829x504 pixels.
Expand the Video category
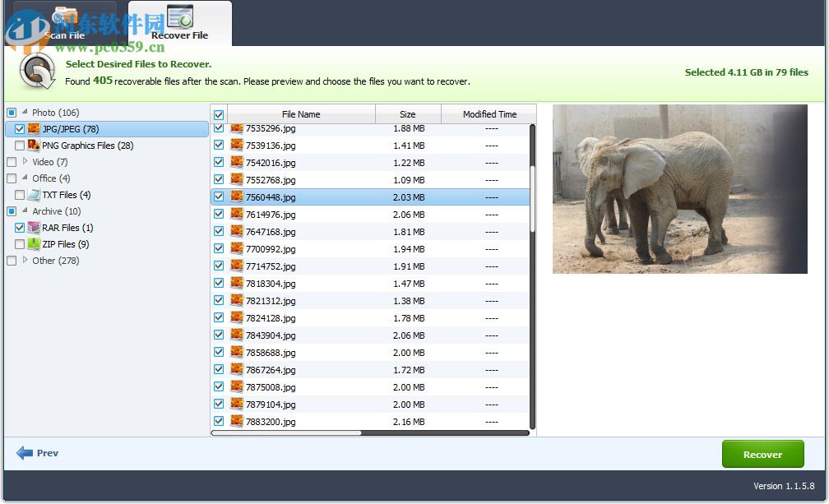click(25, 162)
